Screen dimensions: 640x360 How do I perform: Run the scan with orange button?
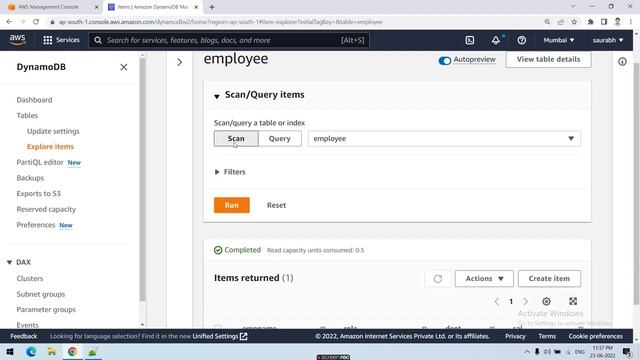(232, 205)
